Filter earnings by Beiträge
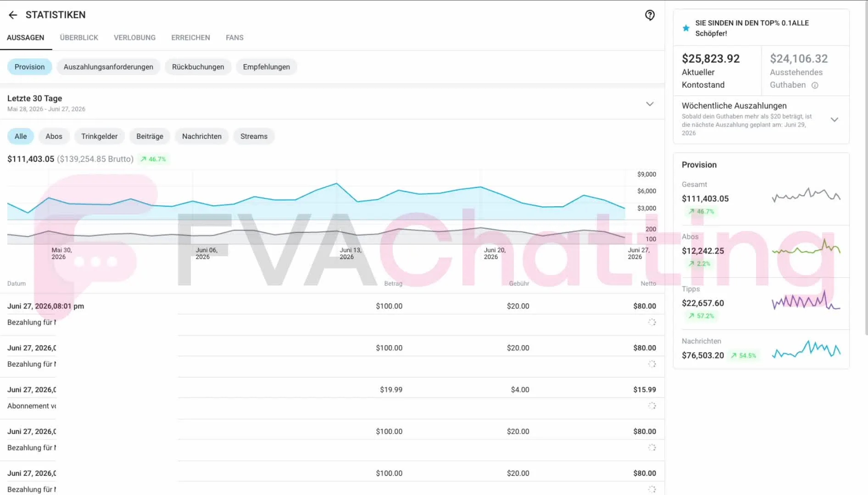The height and width of the screenshot is (495, 868). (150, 136)
